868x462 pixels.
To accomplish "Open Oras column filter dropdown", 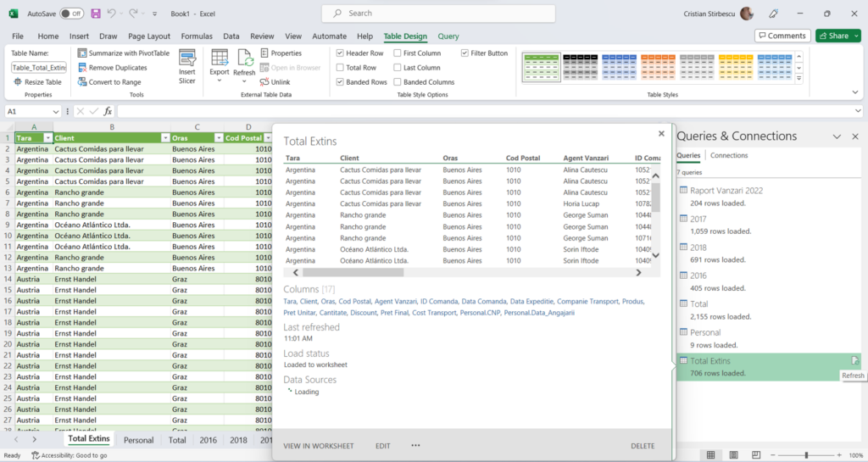I will click(x=219, y=138).
